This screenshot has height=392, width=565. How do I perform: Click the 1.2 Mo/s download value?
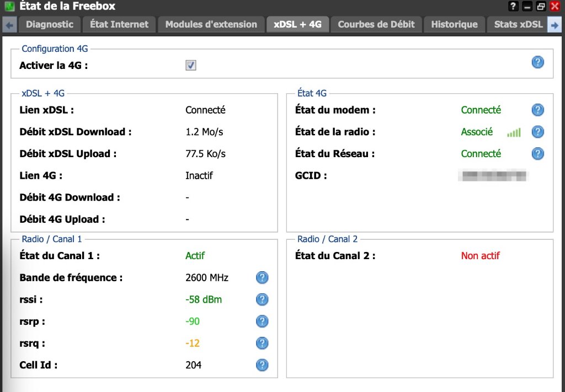[204, 132]
